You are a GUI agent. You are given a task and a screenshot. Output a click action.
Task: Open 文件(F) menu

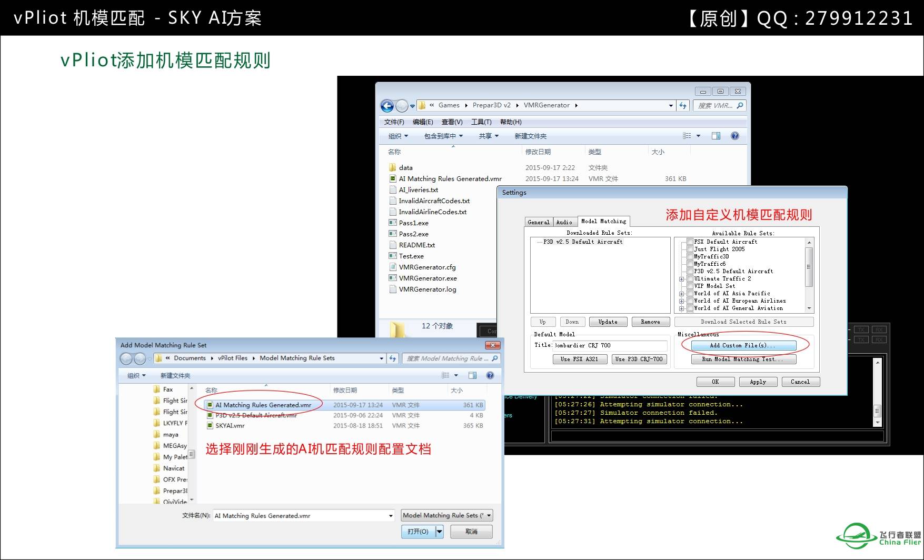(x=394, y=122)
